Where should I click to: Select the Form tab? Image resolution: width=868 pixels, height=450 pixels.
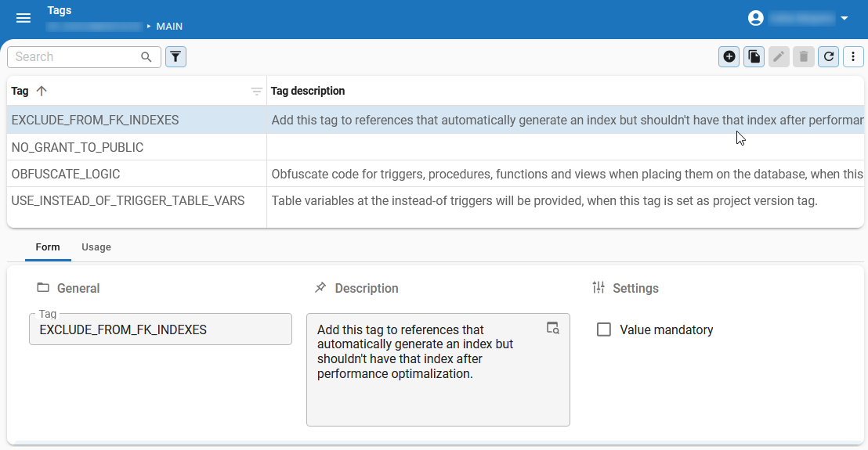tap(48, 247)
